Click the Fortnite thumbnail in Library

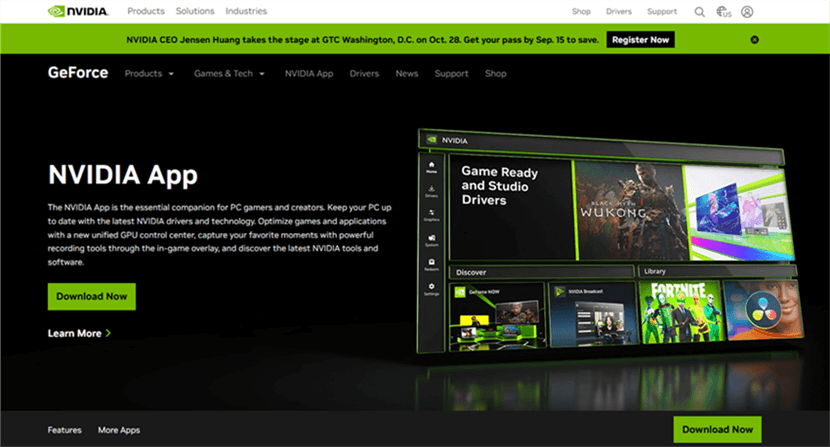pos(681,312)
